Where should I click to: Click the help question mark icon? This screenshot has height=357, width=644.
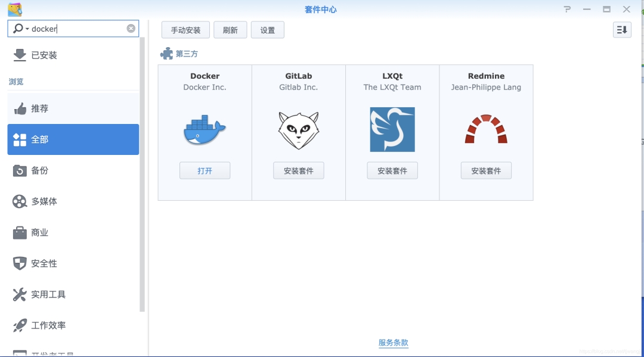coord(567,9)
